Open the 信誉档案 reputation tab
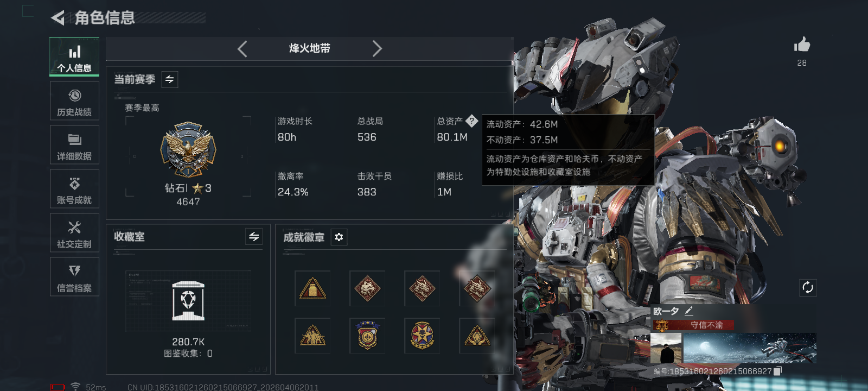This screenshot has width=868, height=391. pos(74,277)
